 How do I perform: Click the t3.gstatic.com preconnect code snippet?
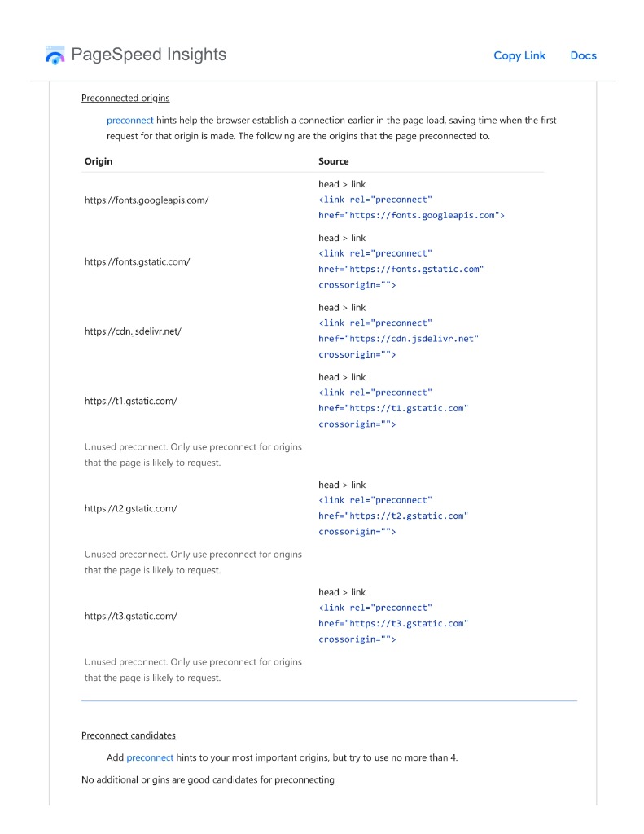tap(393, 623)
